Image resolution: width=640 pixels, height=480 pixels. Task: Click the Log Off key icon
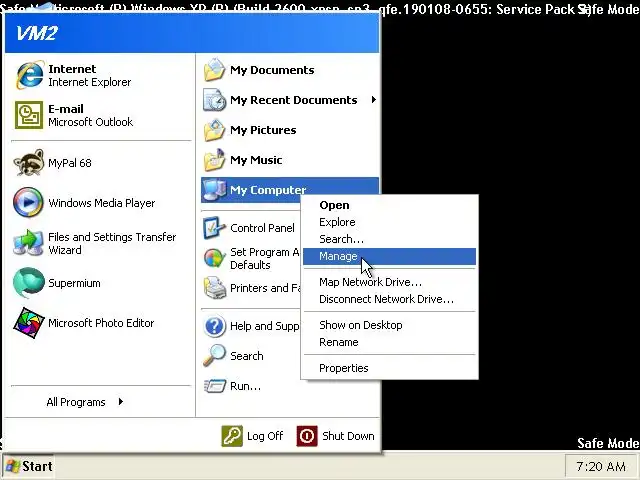(x=232, y=436)
